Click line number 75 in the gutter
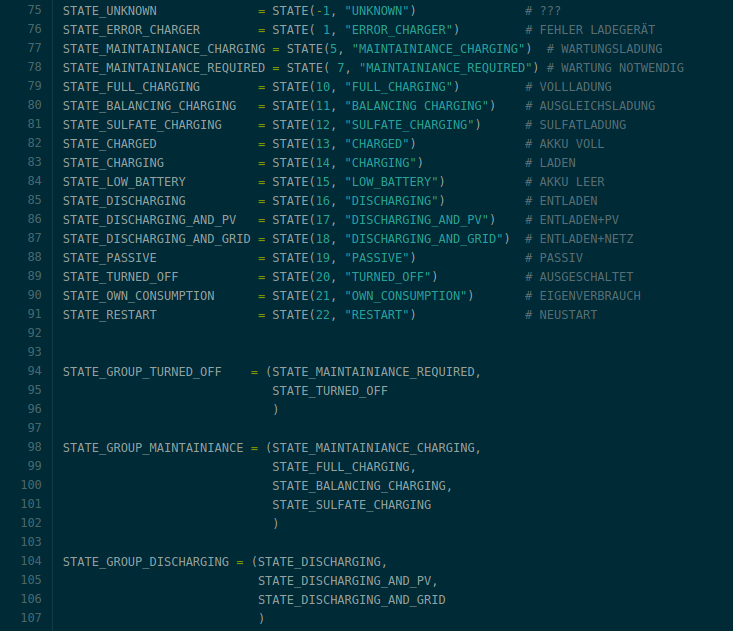The image size is (733, 631). click(34, 11)
